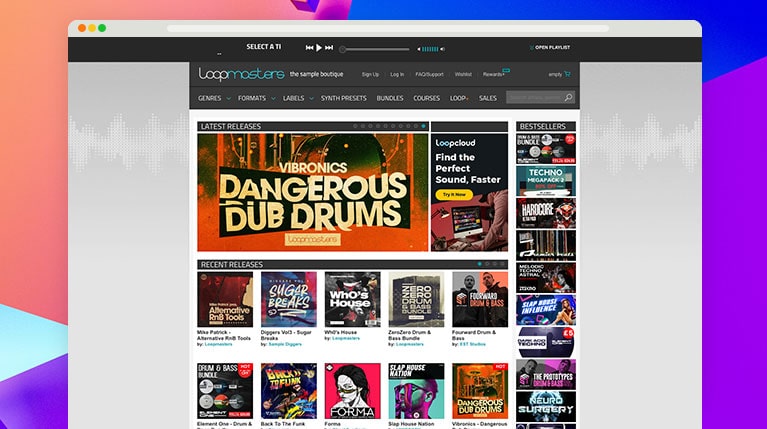
Task: Skip to the next track
Action: (x=329, y=48)
